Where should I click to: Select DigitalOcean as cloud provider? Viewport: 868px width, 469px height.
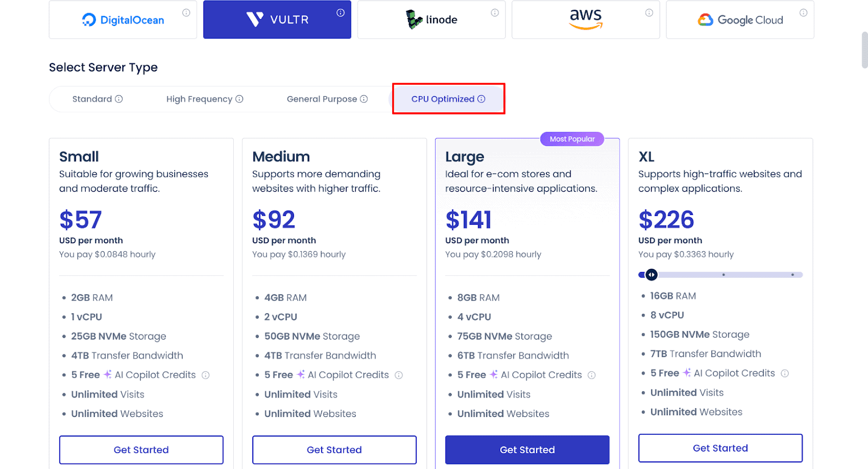[123, 20]
